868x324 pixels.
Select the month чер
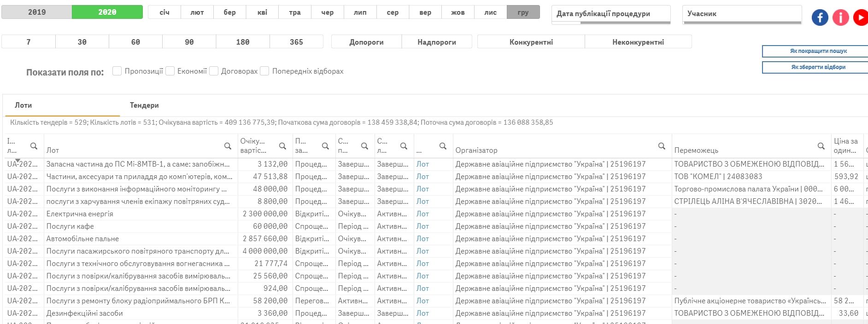[x=328, y=12]
